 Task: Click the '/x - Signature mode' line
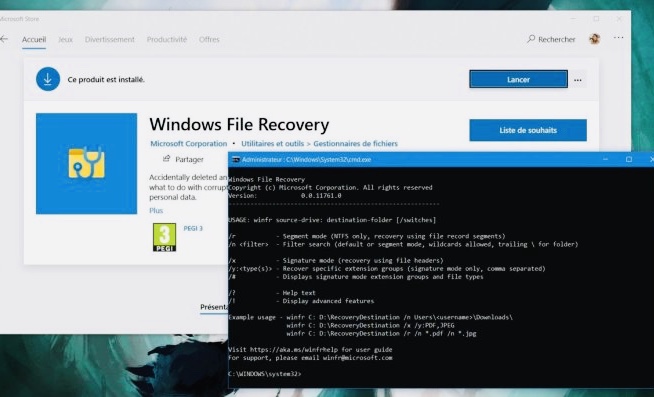tap(336, 261)
